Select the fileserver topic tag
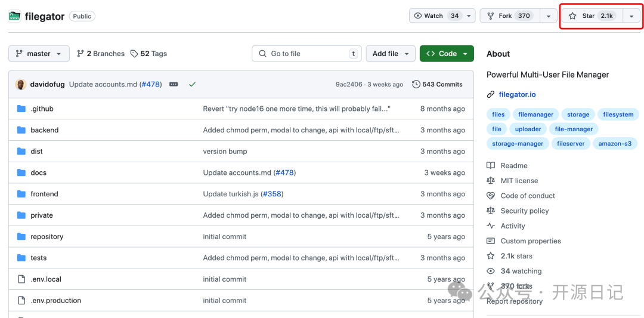Screen dimensions: 644x318 tap(571, 144)
